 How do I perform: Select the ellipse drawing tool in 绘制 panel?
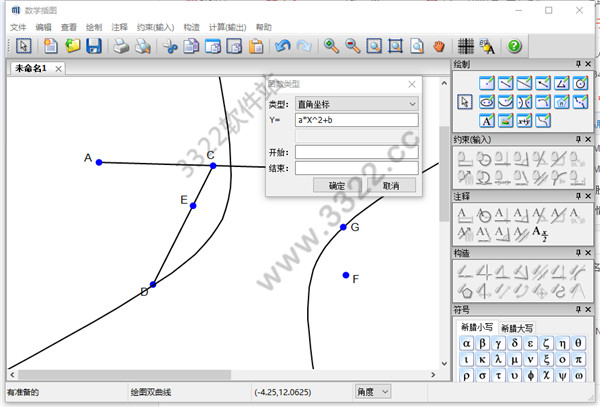pos(485,101)
